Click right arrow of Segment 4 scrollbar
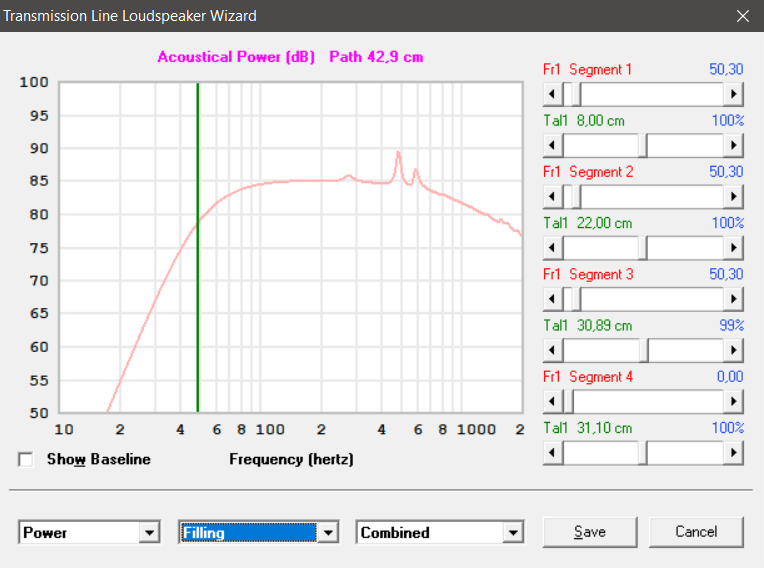This screenshot has width=764, height=568. click(733, 401)
